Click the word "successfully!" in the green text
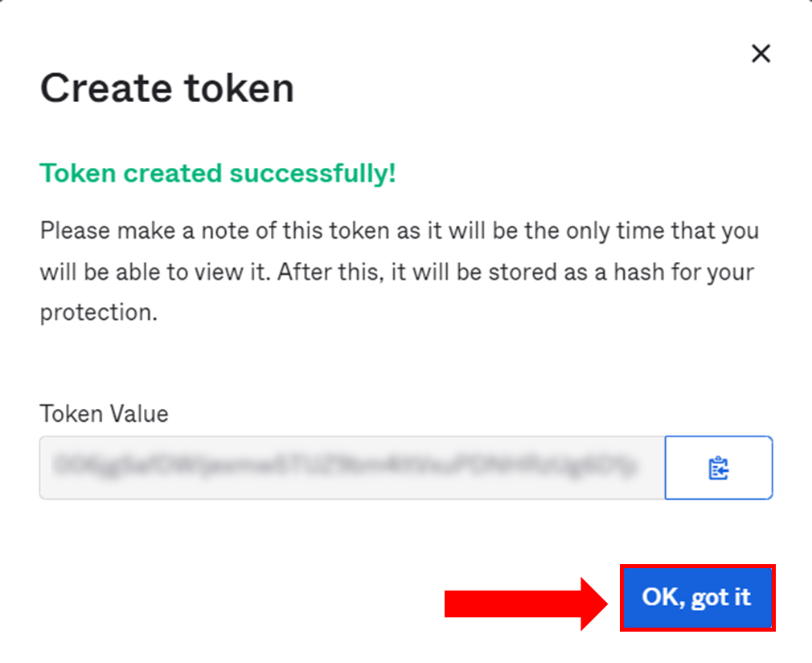Image resolution: width=812 pixels, height=663 pixels. click(329, 173)
